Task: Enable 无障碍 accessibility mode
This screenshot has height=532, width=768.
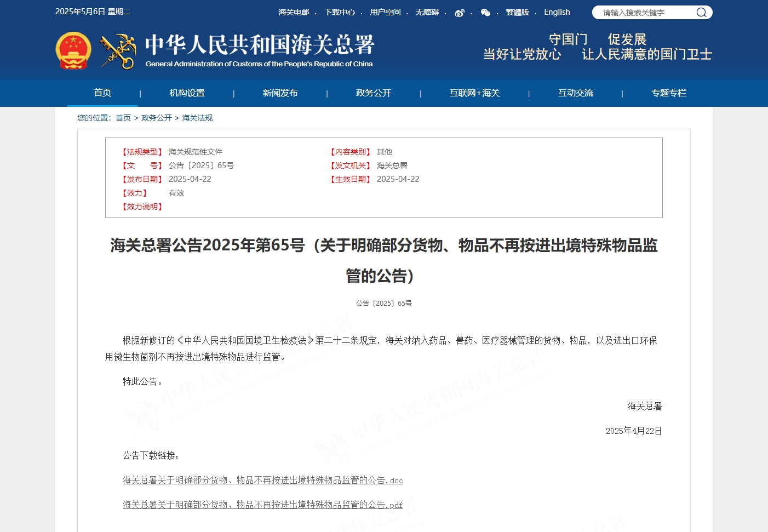Action: point(427,12)
